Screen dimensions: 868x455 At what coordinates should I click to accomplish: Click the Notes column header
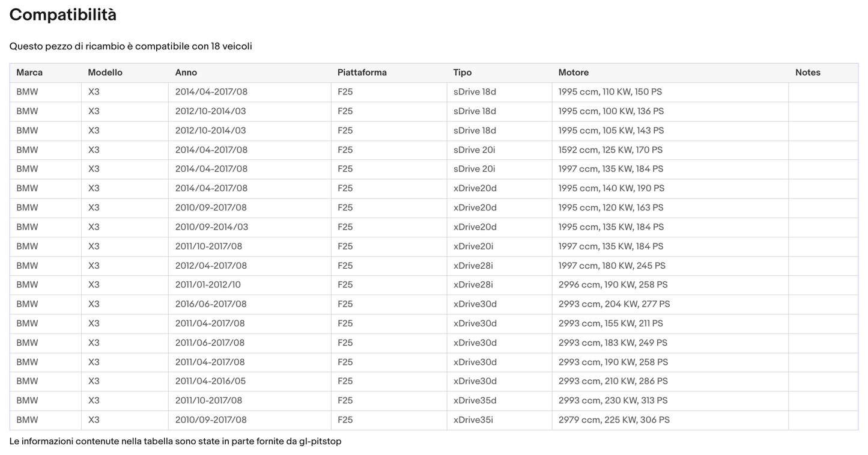pos(807,73)
